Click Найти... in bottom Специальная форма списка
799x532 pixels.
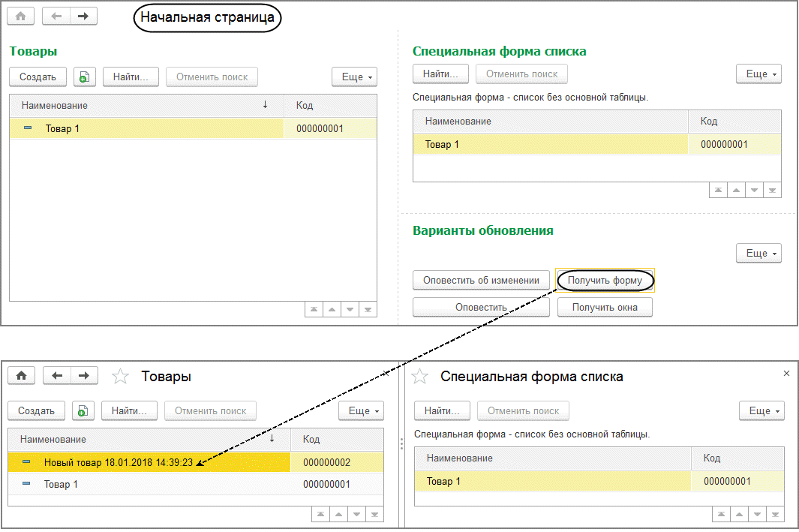click(442, 410)
